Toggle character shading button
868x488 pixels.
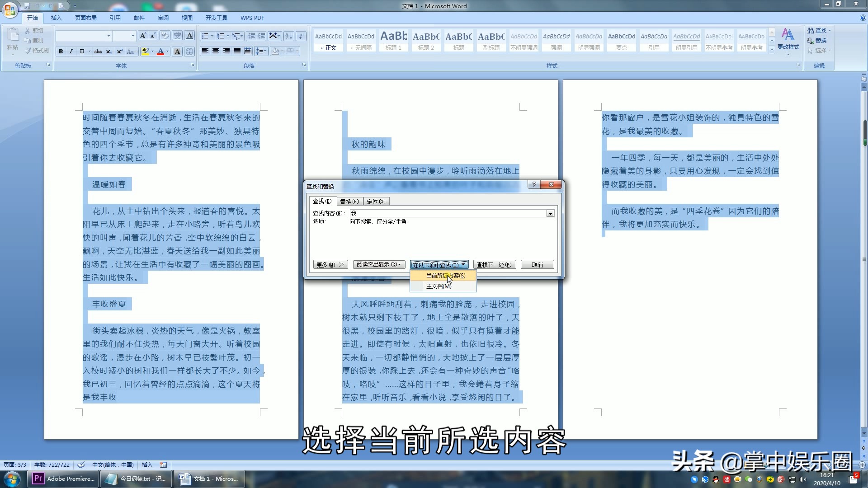click(x=178, y=52)
